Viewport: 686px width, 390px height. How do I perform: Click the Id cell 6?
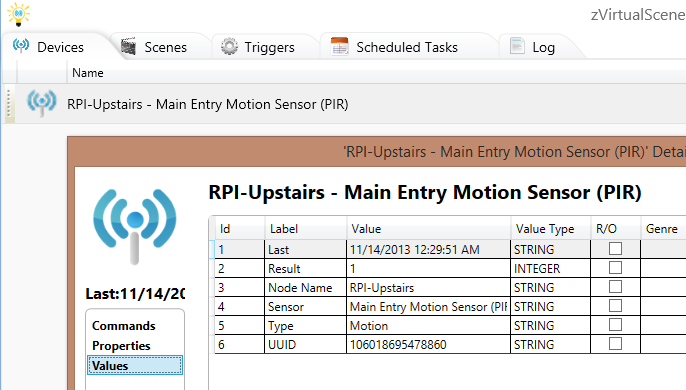(240, 344)
